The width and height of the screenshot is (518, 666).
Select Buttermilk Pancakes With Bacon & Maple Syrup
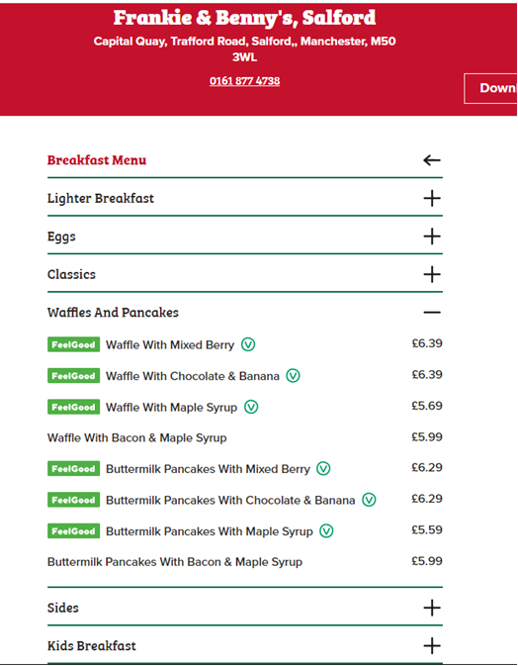point(245,562)
